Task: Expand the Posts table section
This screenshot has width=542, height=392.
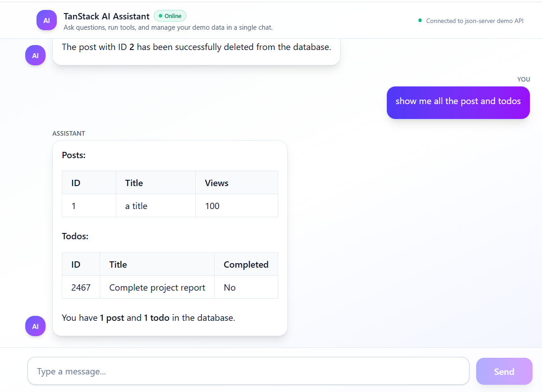Action: pyautogui.click(x=74, y=155)
